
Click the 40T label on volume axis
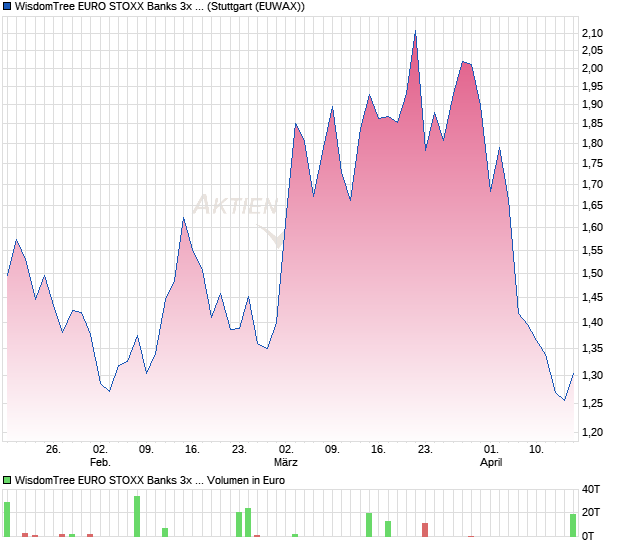593,490
